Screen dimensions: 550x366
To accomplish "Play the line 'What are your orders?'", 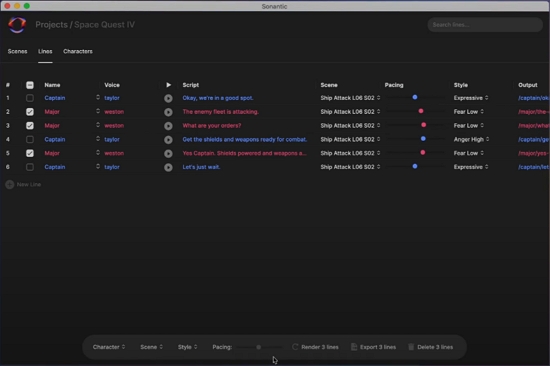I will (x=168, y=126).
